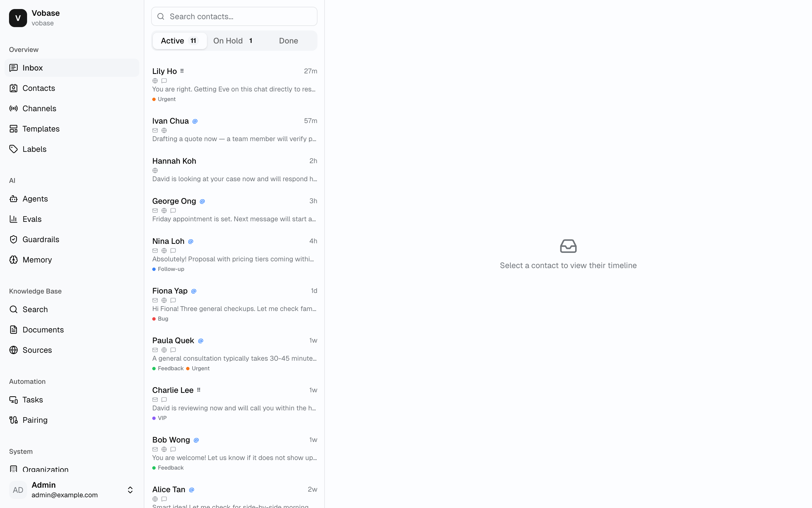Click the Templates layout icon
This screenshot has width=812, height=508.
coord(14,129)
